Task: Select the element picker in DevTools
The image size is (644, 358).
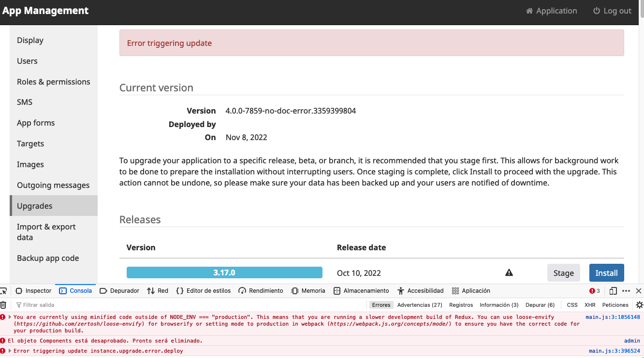Action: click(4, 290)
